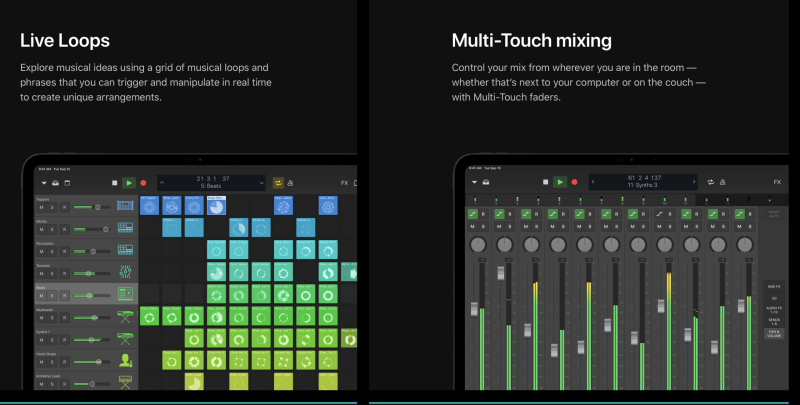Go to previous track with Synths 3 display chevron
The width and height of the screenshot is (800, 405).
[593, 182]
